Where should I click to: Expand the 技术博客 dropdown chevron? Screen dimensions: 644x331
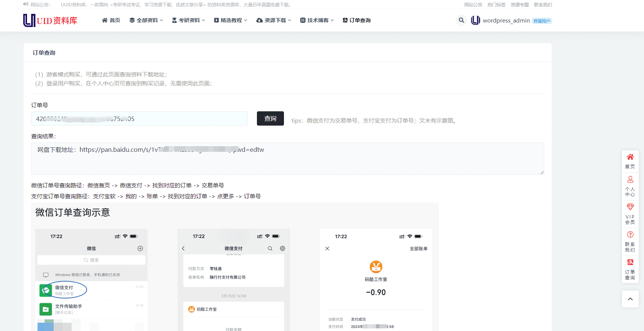(x=332, y=20)
